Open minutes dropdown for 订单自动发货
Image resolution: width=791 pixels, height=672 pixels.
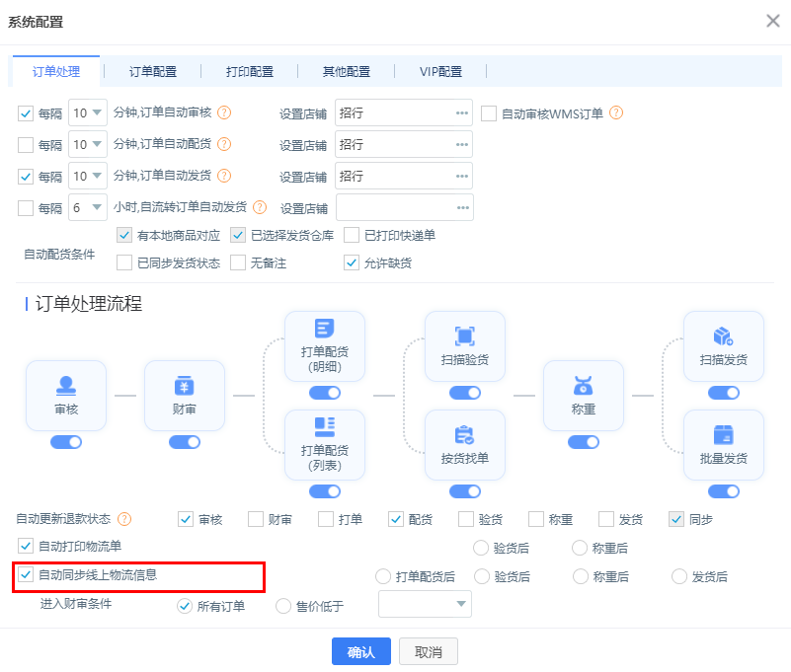[88, 176]
